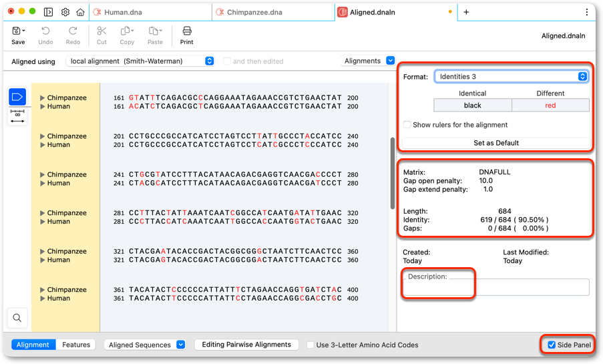Click the Save toolbar icon

coord(17,31)
